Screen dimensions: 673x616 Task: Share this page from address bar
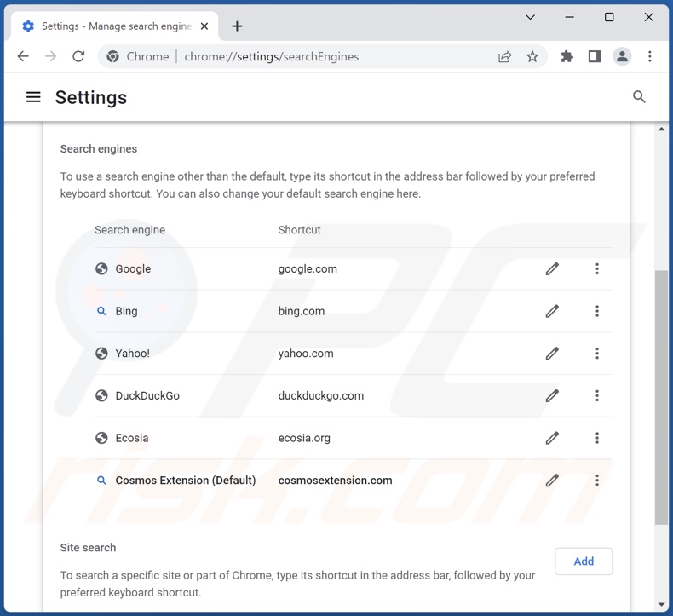pos(505,57)
